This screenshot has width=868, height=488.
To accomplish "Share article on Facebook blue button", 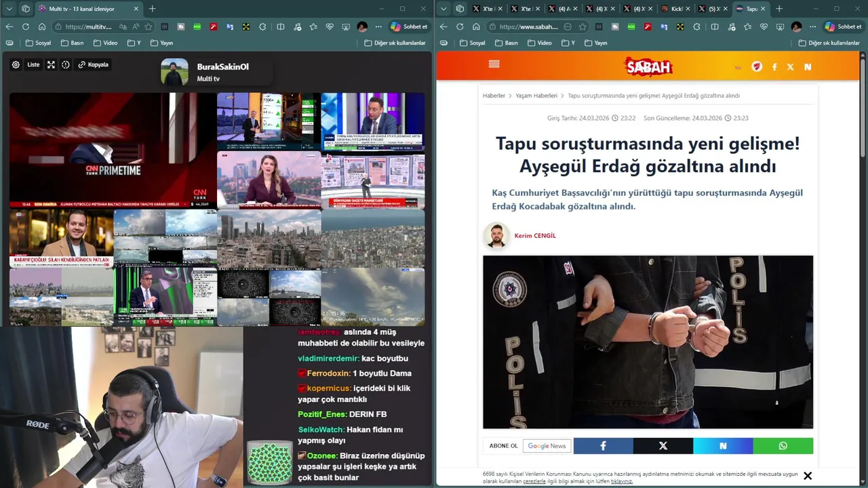I will (603, 446).
